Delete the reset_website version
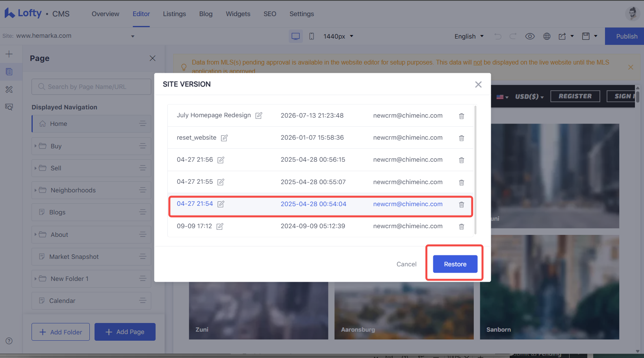 [462, 138]
